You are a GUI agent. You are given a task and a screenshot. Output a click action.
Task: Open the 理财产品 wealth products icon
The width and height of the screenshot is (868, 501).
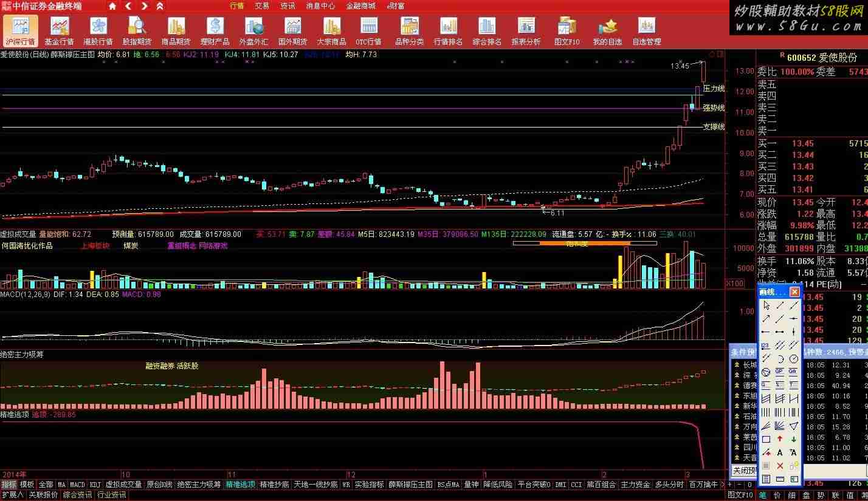[x=215, y=31]
